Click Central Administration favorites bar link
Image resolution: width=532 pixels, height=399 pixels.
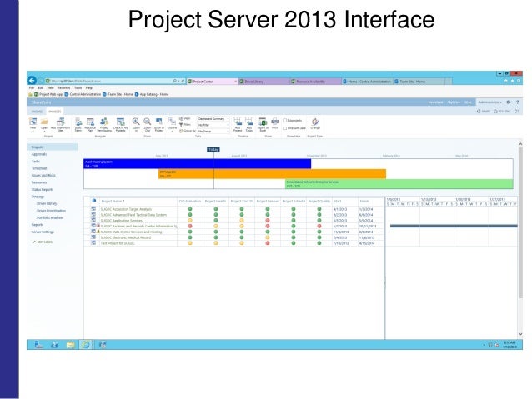pos(83,94)
